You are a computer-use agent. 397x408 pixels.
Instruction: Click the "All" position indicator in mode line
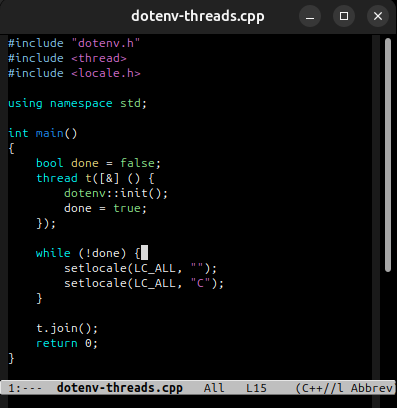tap(214, 388)
